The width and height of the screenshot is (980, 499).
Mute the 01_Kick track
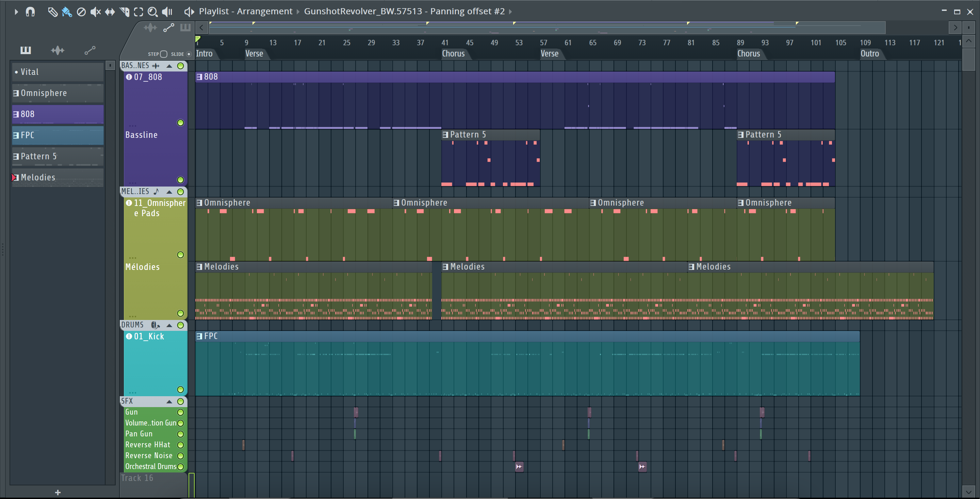coord(181,389)
